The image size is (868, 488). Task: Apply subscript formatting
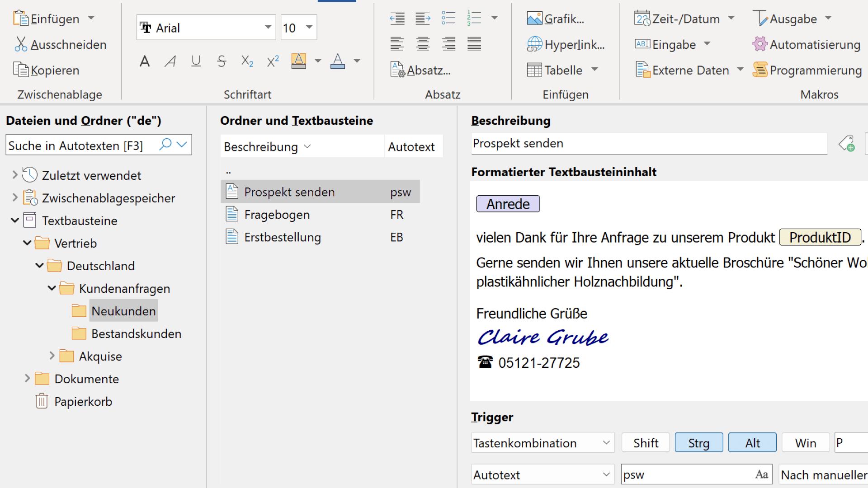(x=247, y=61)
